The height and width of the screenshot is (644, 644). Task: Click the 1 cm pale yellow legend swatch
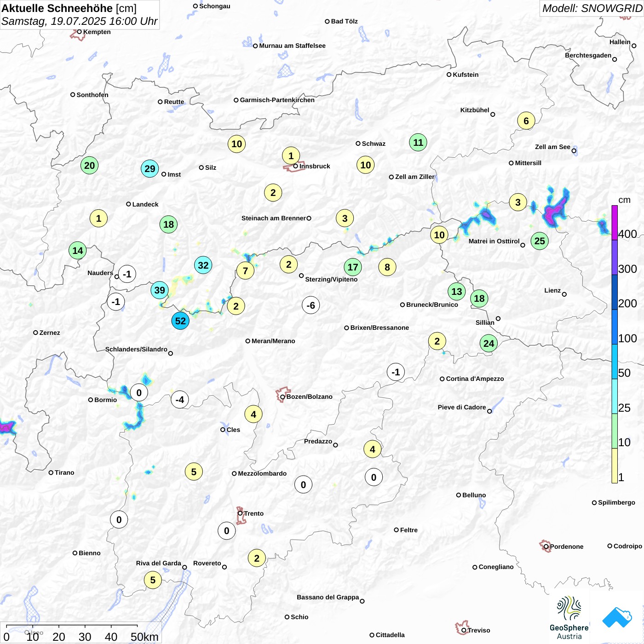(x=615, y=466)
